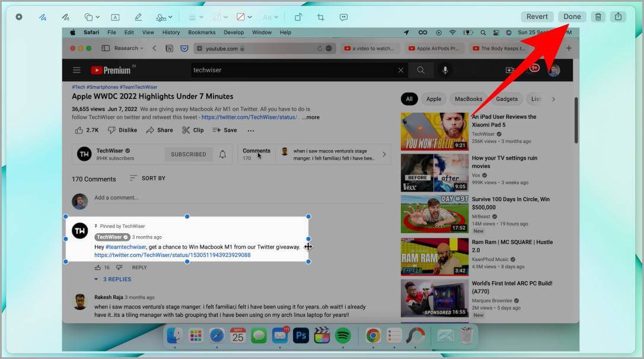Select the Text box tool

tap(115, 17)
